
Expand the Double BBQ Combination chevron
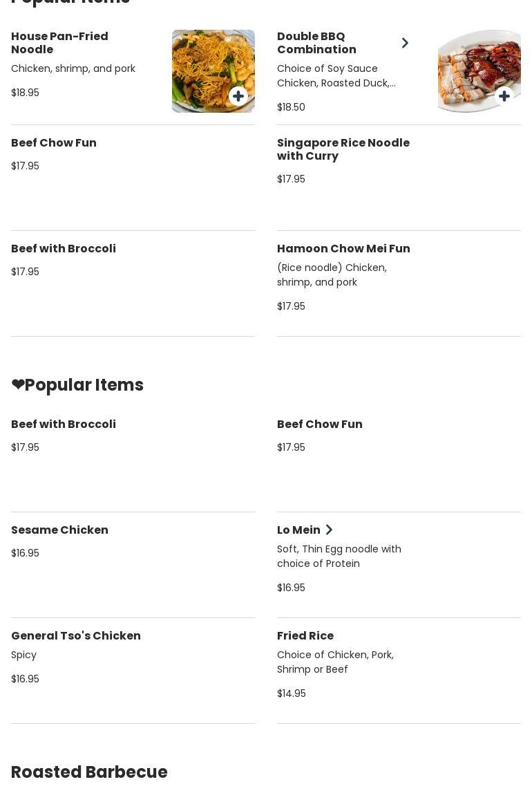point(405,43)
